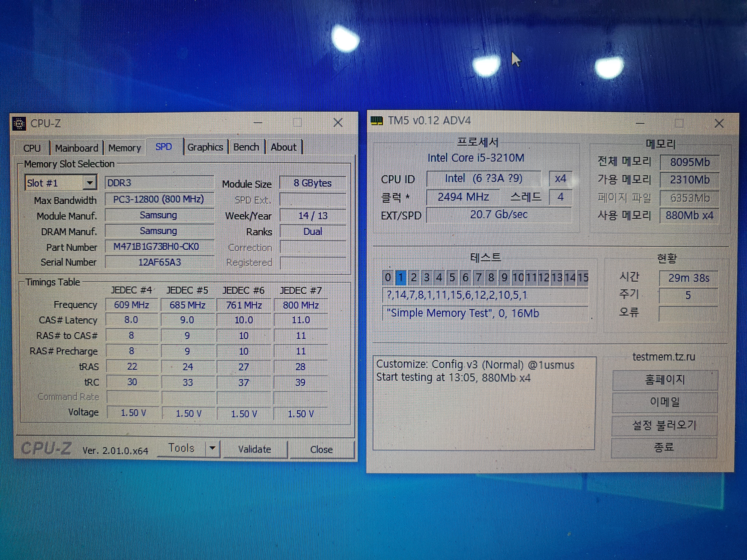Open the About tab in CPU-Z
The width and height of the screenshot is (747, 560).
tap(284, 147)
